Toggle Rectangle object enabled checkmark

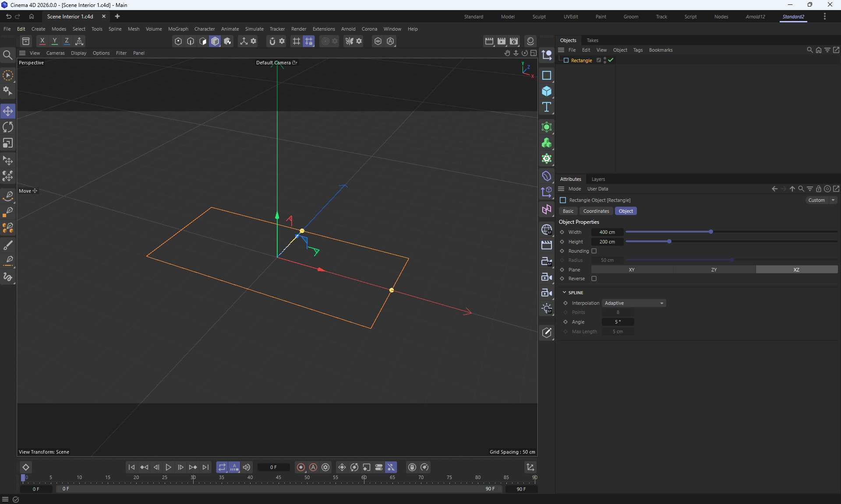point(611,60)
